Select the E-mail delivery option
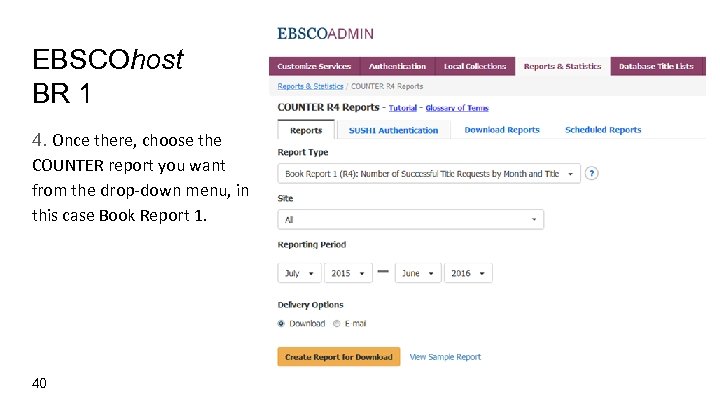The width and height of the screenshot is (720, 405). click(x=337, y=323)
